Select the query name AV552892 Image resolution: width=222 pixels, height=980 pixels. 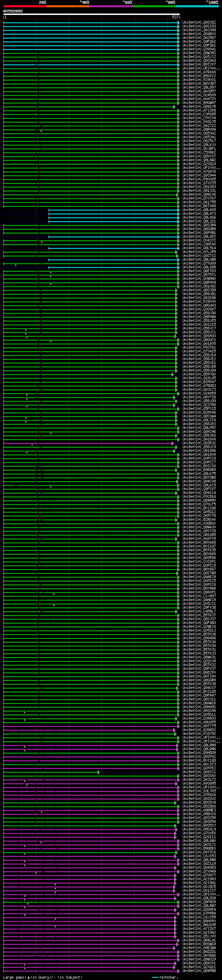[13, 11]
